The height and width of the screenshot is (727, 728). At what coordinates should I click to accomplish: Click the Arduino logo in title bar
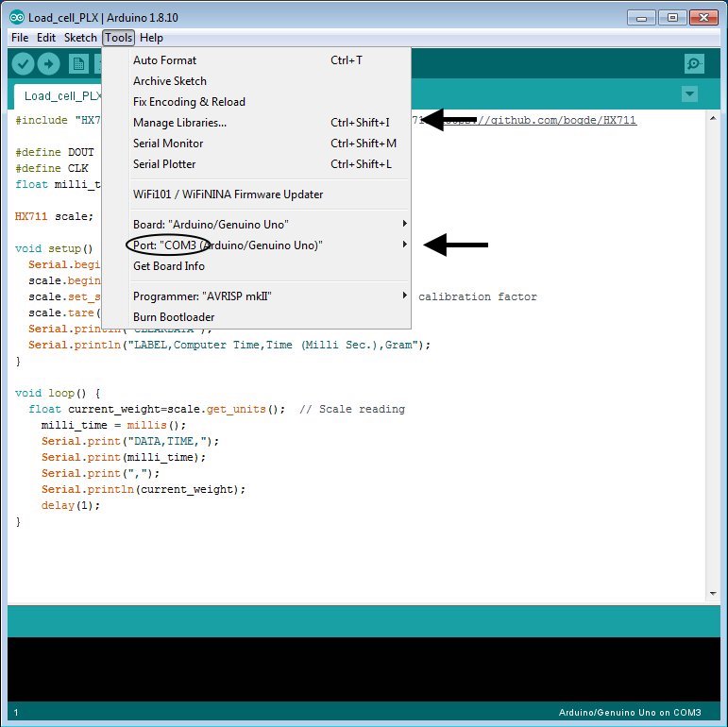coord(17,18)
